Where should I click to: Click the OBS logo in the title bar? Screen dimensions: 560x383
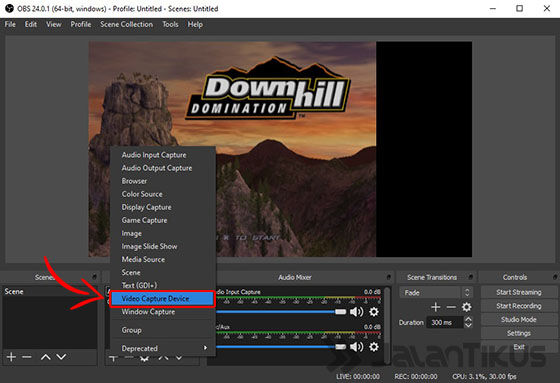9,8
